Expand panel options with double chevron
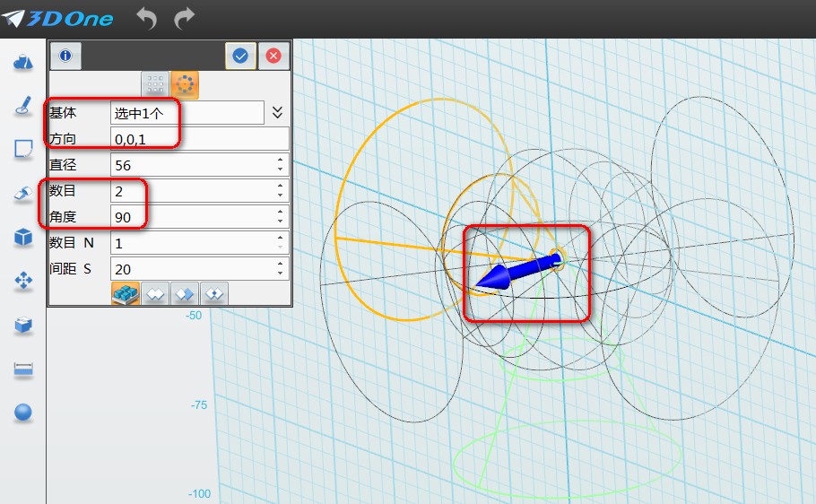Image resolution: width=816 pixels, height=504 pixels. point(277,112)
